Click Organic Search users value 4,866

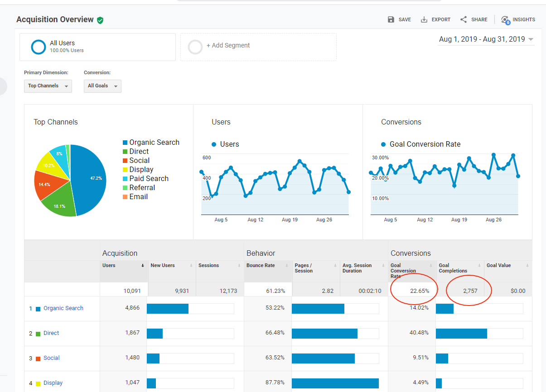[132, 308]
